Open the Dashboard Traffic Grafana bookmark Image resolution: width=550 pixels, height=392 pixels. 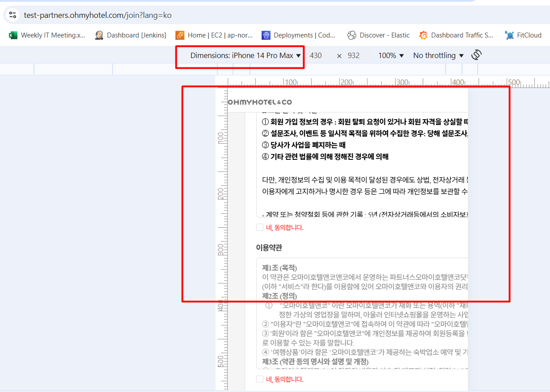point(456,35)
